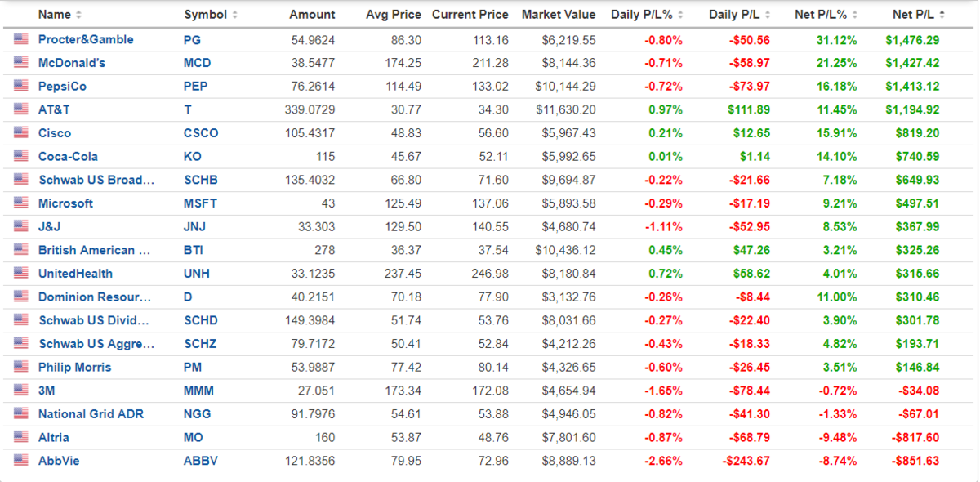Sort the table by Name column
This screenshot has height=482, width=980.
pyautogui.click(x=60, y=15)
